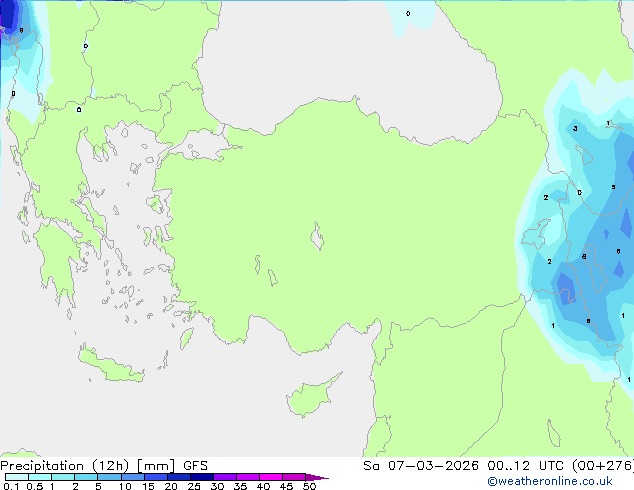Select the 35–40 mm violet legend swatch
Screen dimensions: 634x490
point(248,477)
